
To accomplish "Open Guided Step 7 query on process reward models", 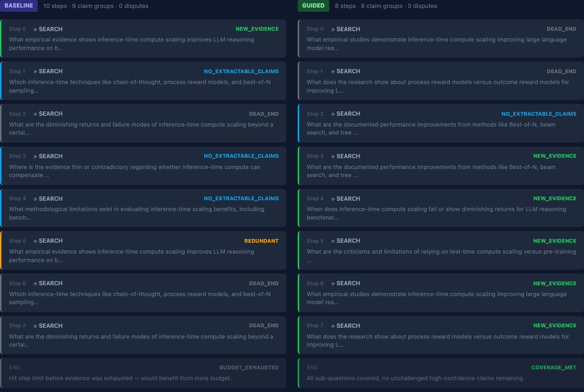I will pyautogui.click(x=438, y=341).
